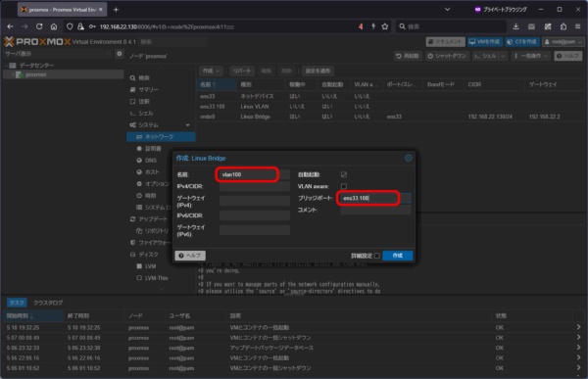Bookmark this page with star icon
Image resolution: width=588 pixels, height=379 pixels.
point(385,26)
